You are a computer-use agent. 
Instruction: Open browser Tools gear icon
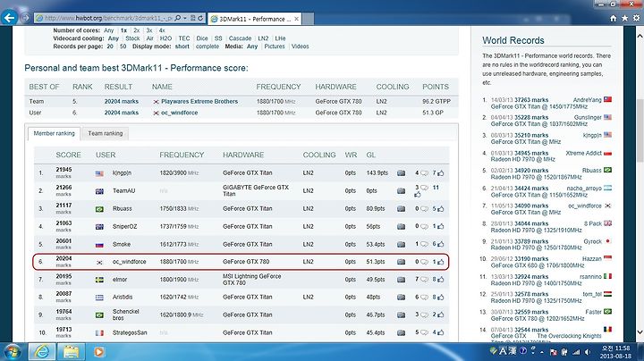pyautogui.click(x=636, y=18)
